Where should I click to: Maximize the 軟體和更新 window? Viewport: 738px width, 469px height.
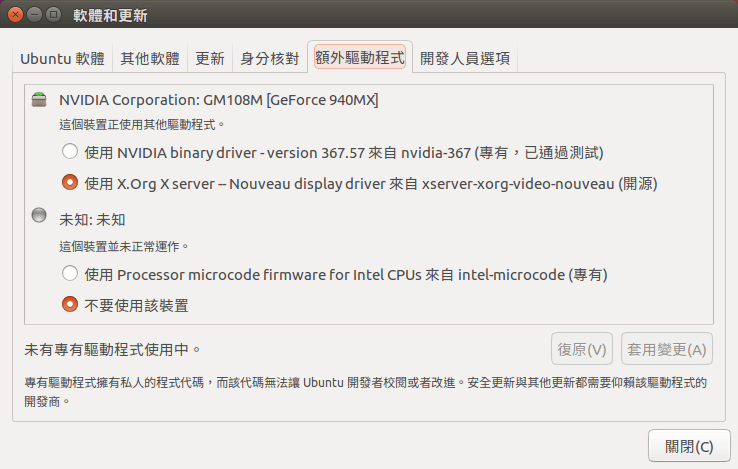pyautogui.click(x=54, y=15)
